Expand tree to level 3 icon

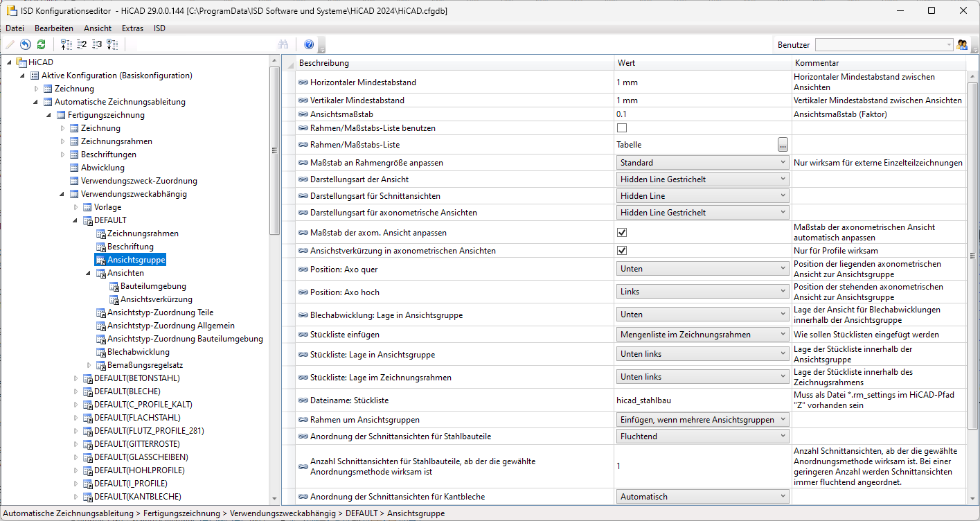tap(97, 44)
